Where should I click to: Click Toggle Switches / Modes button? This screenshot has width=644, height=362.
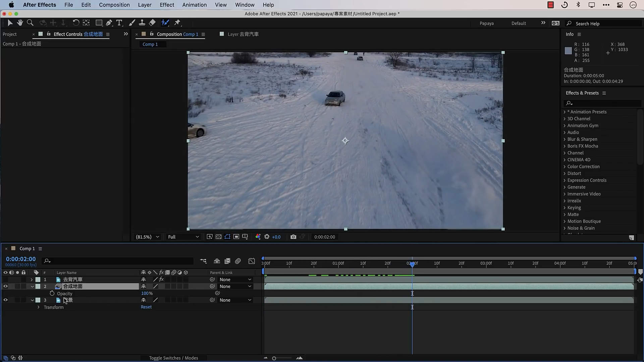(x=173, y=358)
